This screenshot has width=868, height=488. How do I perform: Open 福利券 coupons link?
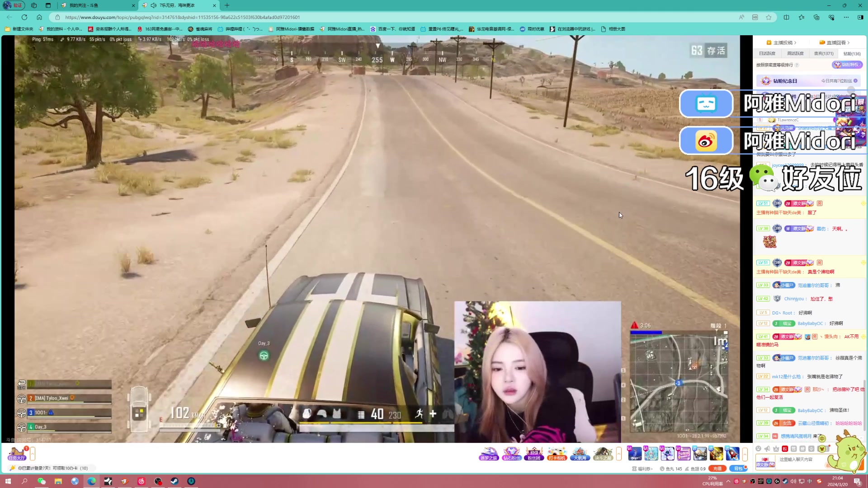[643, 469]
